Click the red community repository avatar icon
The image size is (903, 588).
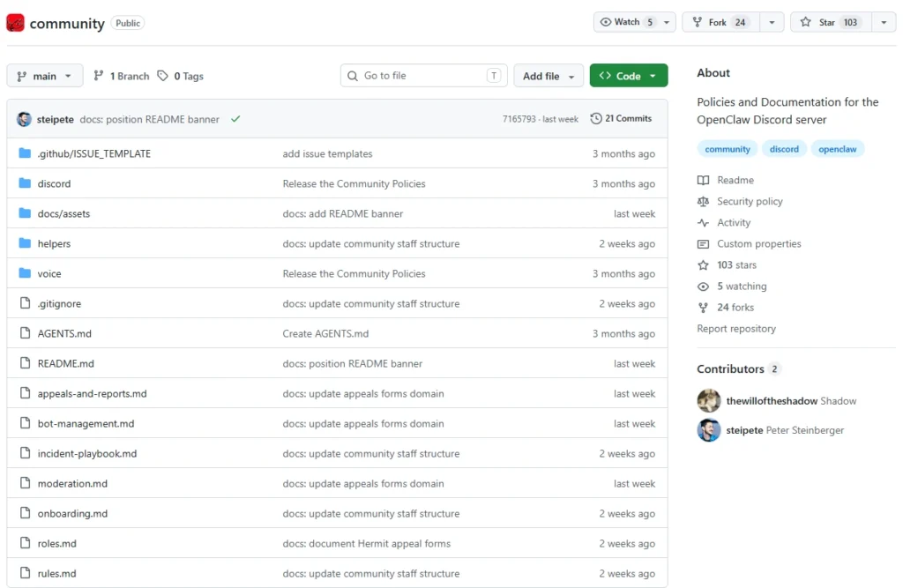tap(16, 23)
